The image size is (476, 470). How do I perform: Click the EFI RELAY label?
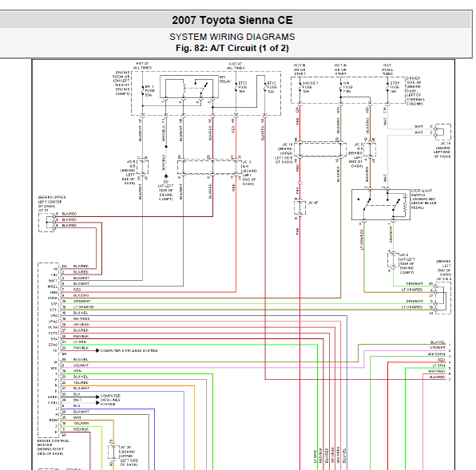tap(225, 79)
